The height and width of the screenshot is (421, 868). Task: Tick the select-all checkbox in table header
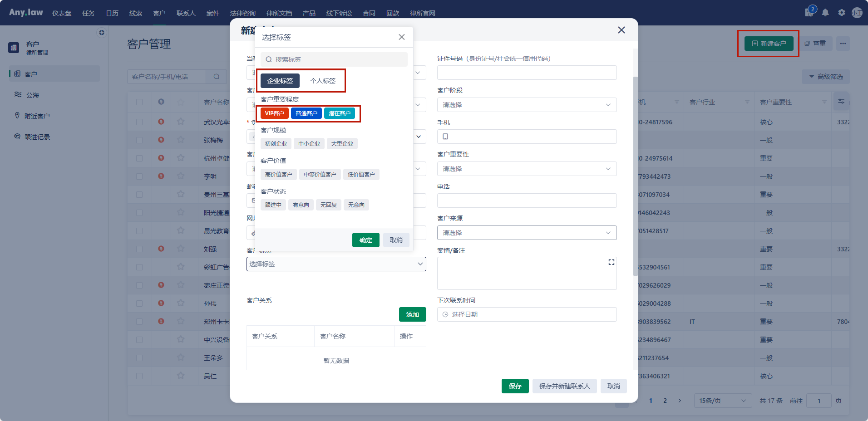tap(139, 102)
